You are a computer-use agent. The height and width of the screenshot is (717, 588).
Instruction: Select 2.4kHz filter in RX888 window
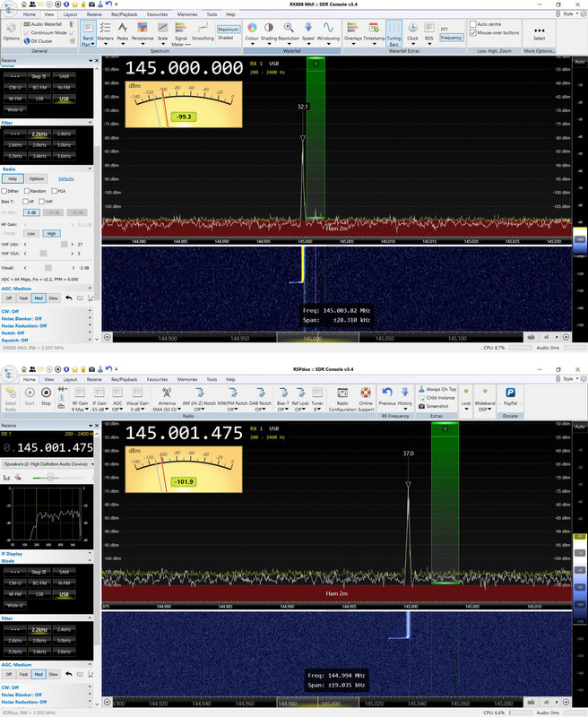click(x=64, y=134)
